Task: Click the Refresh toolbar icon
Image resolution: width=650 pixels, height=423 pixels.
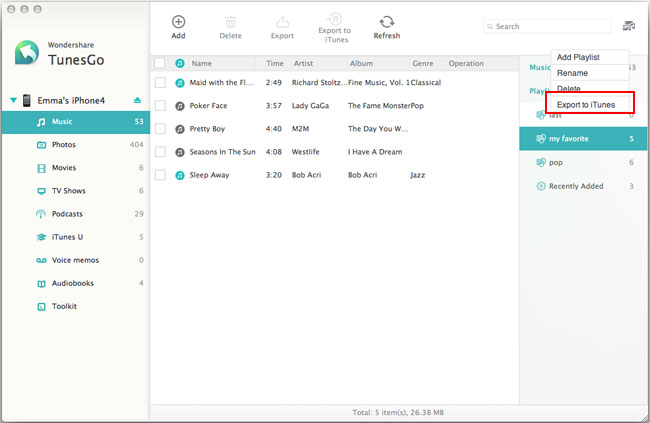Action: click(x=386, y=22)
